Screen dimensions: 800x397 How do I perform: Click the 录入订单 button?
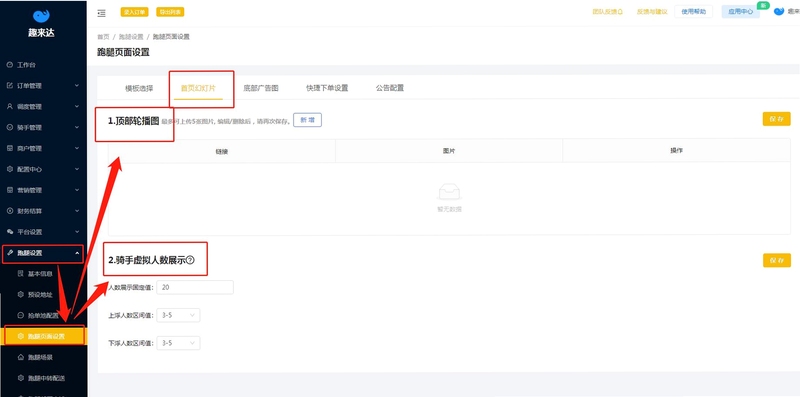click(x=135, y=12)
